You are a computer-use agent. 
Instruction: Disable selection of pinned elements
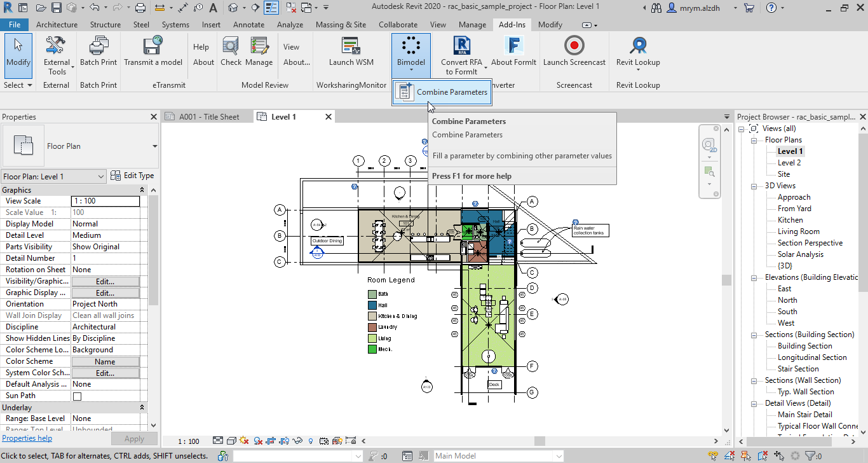(x=747, y=455)
